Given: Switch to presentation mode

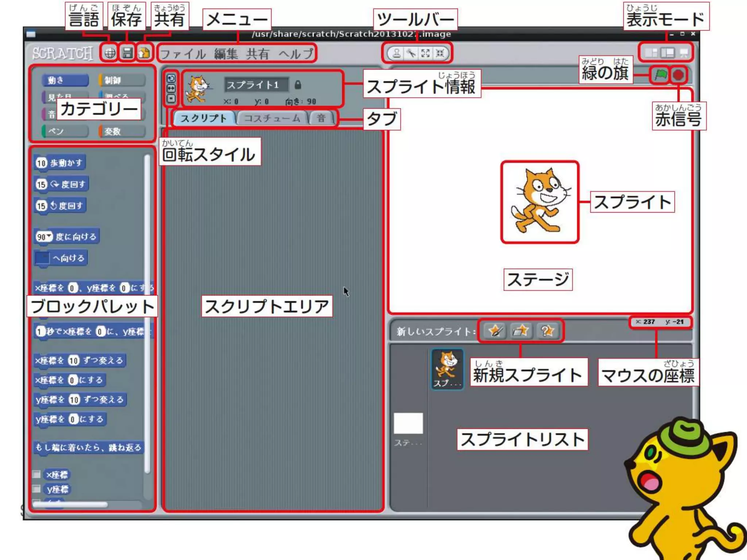Looking at the screenshot, I should (x=684, y=53).
